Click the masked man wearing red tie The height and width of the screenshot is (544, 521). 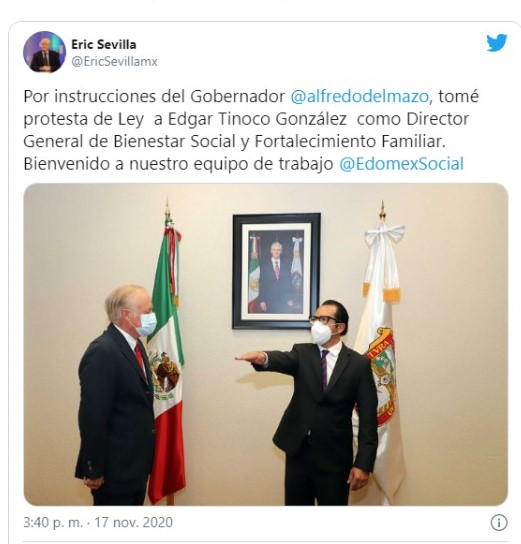[x=116, y=396]
